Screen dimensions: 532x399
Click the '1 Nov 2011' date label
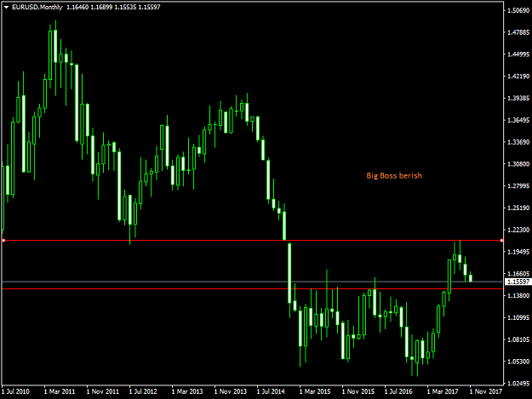(103, 391)
